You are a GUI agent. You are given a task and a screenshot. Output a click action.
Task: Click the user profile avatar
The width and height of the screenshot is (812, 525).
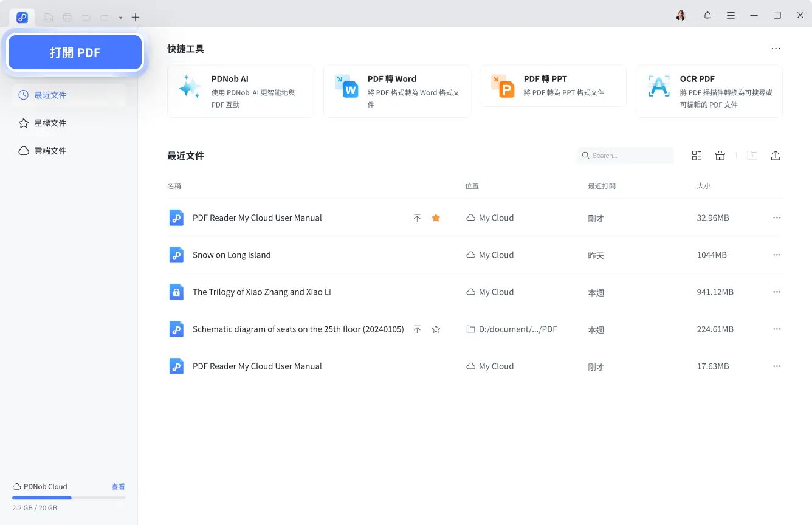(681, 16)
